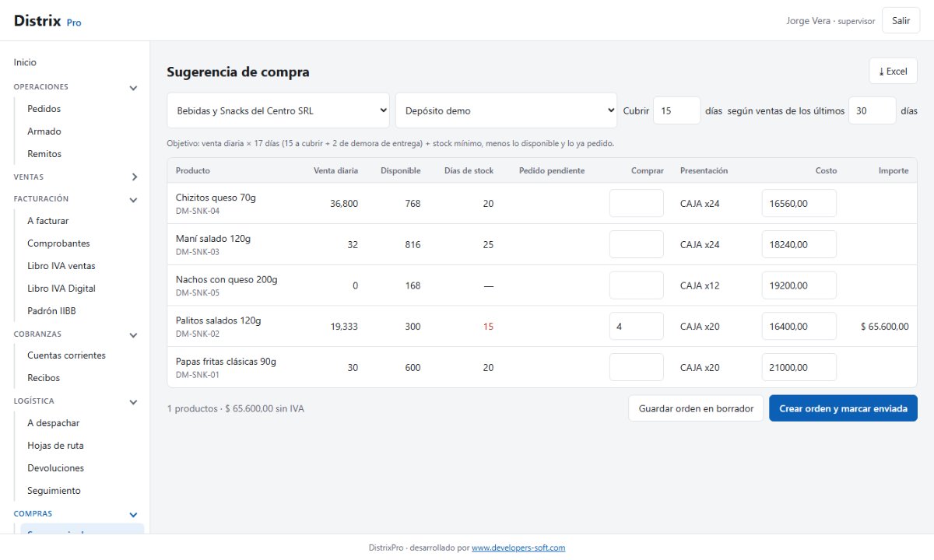Click the Distrix Pro logo
The height and width of the screenshot is (560, 934).
(47, 21)
